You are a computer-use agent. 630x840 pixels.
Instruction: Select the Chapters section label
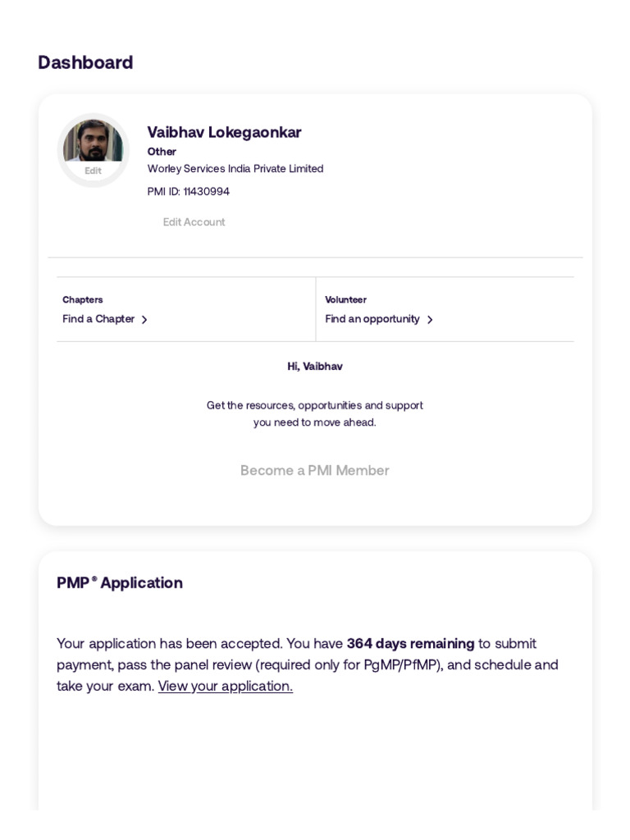83,299
